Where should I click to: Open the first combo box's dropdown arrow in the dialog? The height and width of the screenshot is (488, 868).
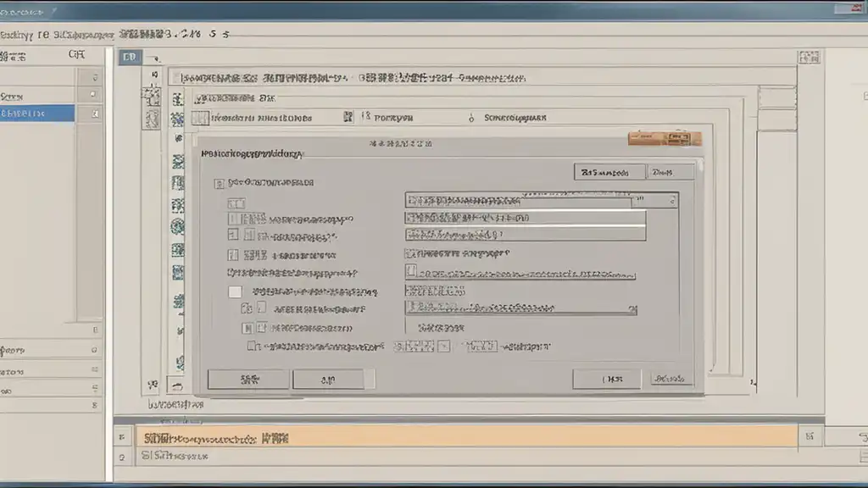coord(670,201)
